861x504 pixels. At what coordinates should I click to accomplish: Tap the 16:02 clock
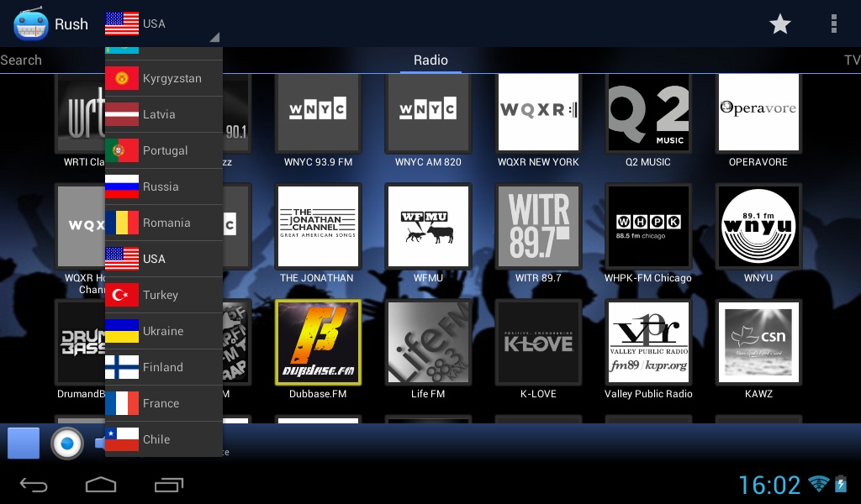coord(769,485)
